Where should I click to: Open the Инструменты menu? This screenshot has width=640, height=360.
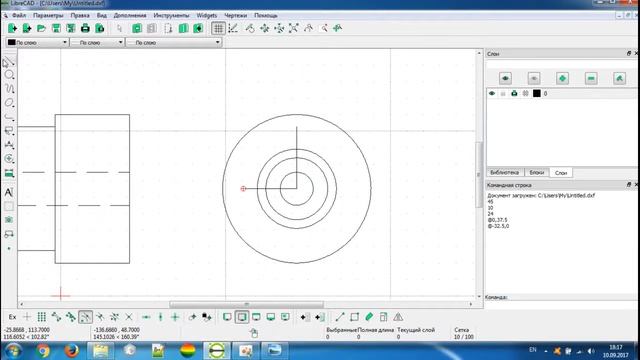pyautogui.click(x=171, y=16)
